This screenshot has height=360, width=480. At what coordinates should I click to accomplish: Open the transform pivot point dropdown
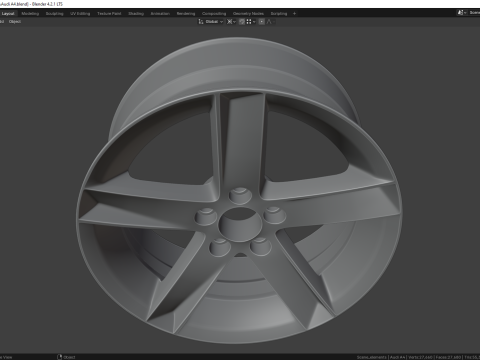231,22
